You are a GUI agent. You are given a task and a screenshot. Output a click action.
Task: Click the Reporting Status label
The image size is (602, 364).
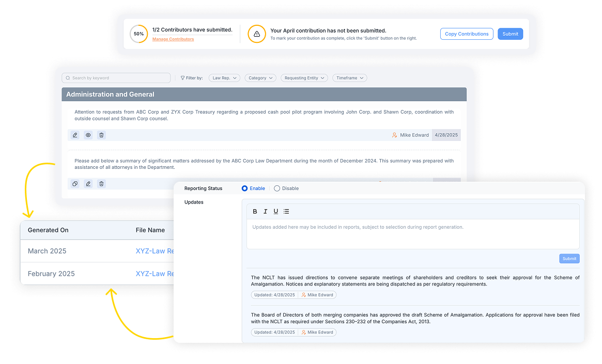pyautogui.click(x=203, y=188)
